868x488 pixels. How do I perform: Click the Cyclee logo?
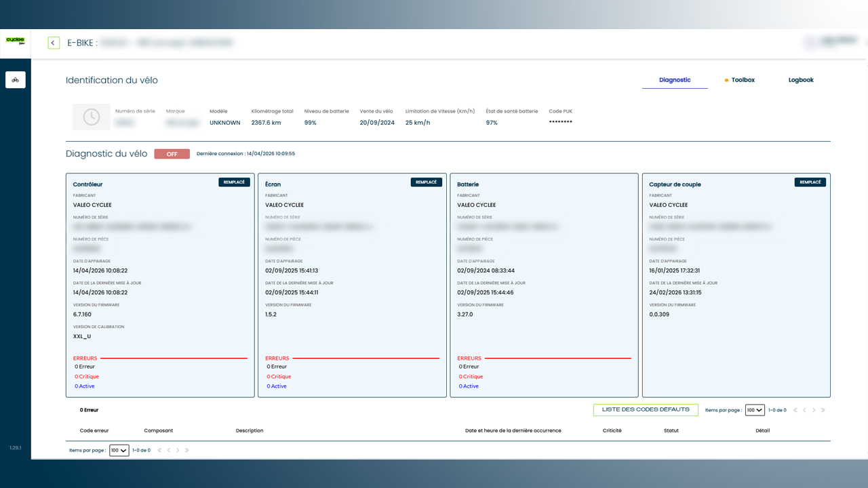[x=16, y=41]
